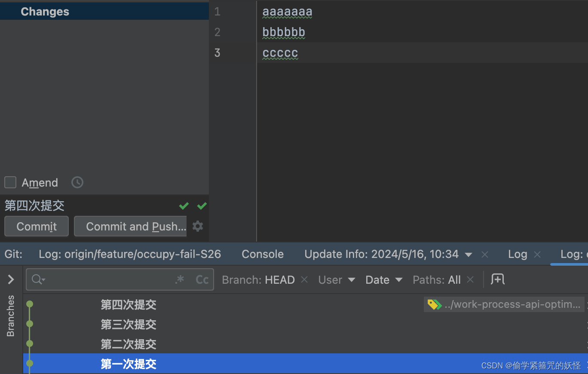Open the Date filter dropdown

(384, 280)
